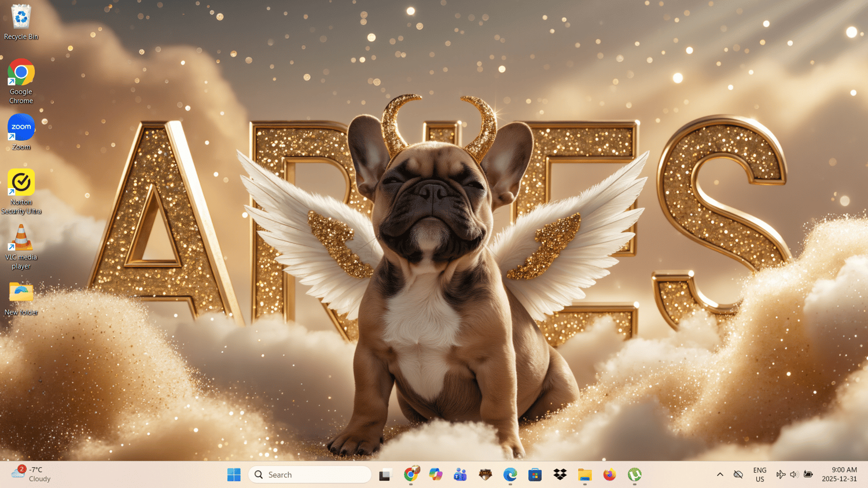This screenshot has width=868, height=488.
Task: Click the OneDrive cloud tray icon
Action: (738, 475)
